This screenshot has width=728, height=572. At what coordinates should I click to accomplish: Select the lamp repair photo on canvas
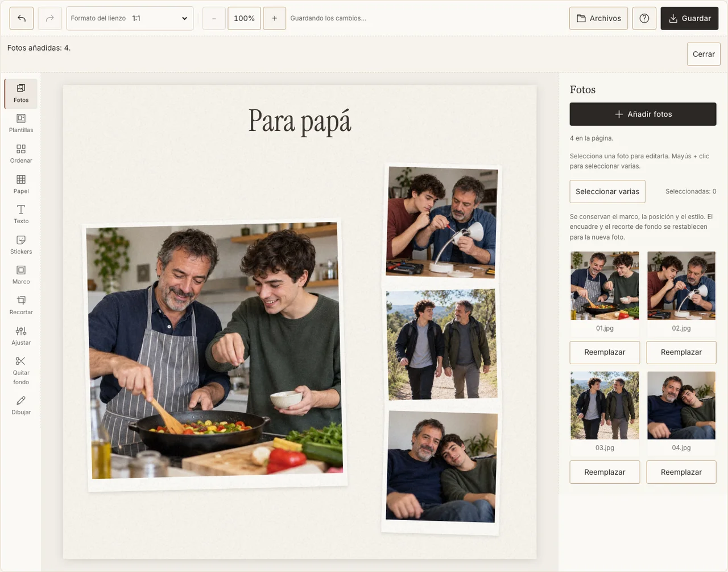[x=441, y=223]
